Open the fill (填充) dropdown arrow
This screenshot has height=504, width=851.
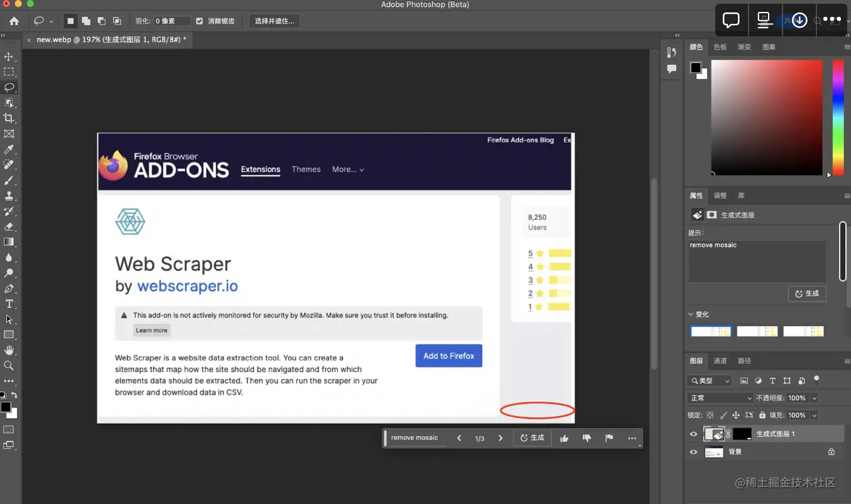pyautogui.click(x=815, y=415)
